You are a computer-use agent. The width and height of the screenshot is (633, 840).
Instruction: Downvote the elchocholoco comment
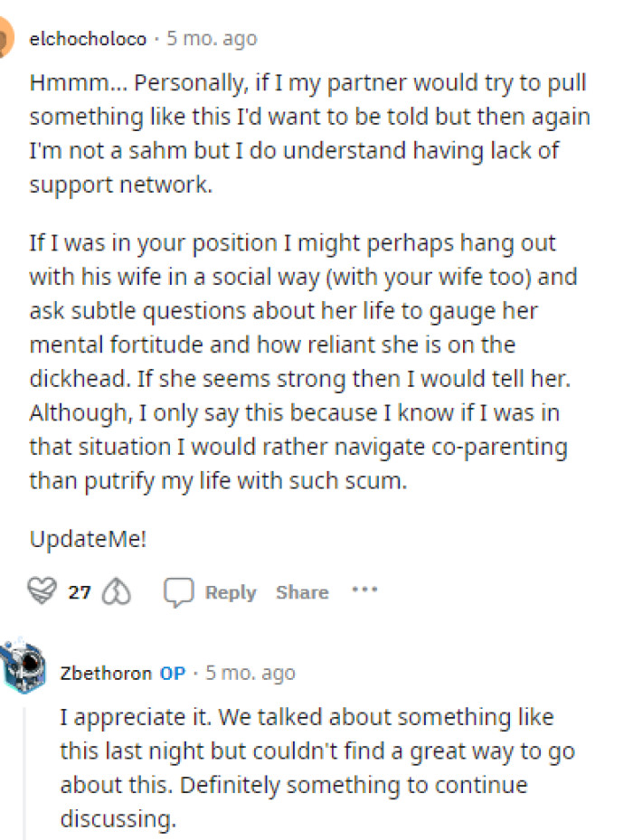[118, 592]
